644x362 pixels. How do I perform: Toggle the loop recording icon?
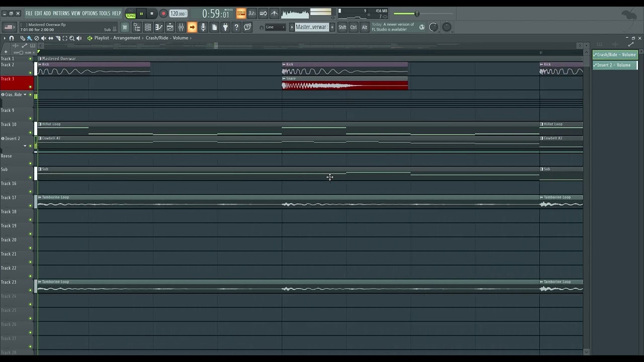(263, 14)
